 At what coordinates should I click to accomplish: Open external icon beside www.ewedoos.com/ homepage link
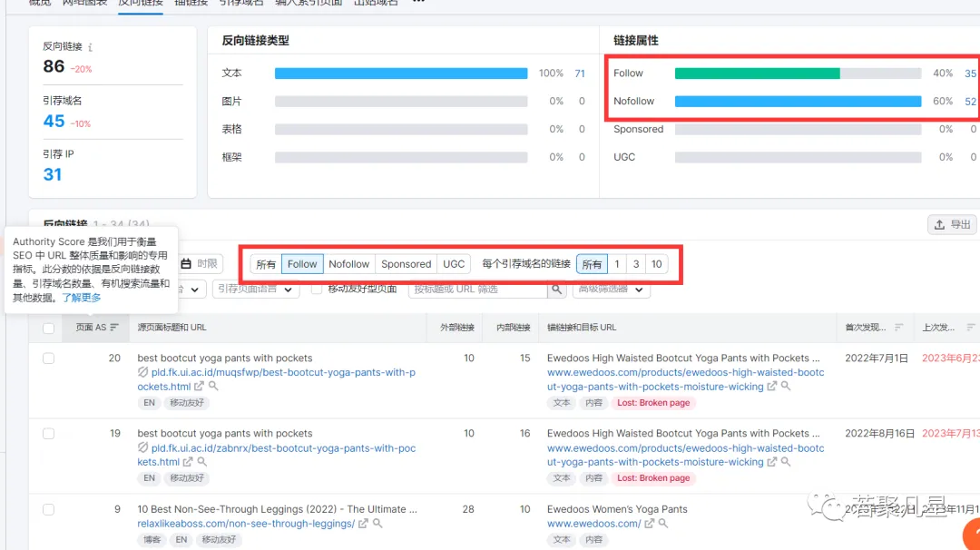650,523
